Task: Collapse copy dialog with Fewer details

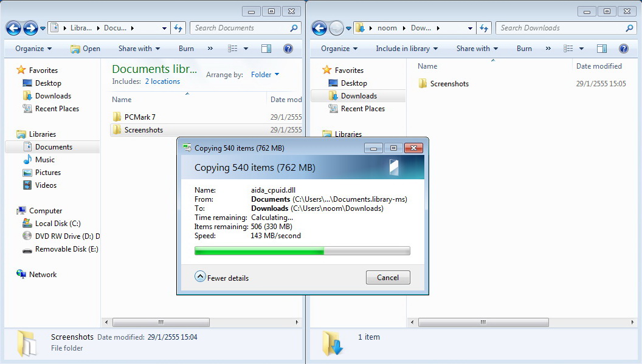Action: (222, 278)
